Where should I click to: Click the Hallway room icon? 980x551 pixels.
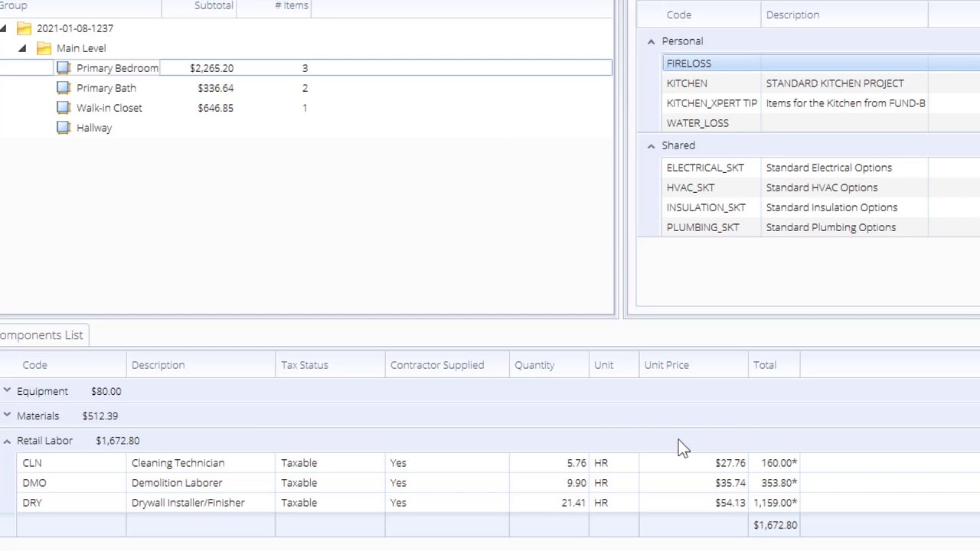click(x=64, y=128)
